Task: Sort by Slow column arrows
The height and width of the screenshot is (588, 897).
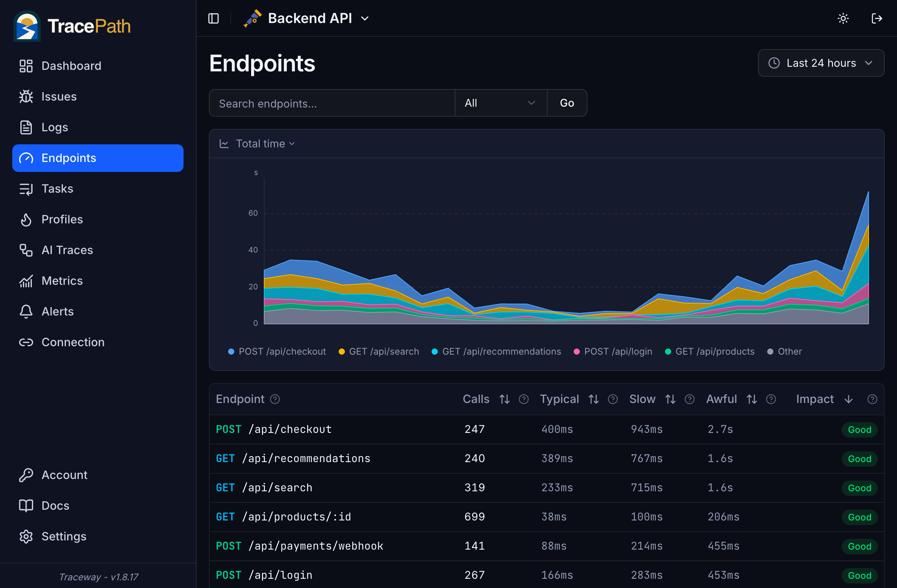Action: pyautogui.click(x=670, y=399)
